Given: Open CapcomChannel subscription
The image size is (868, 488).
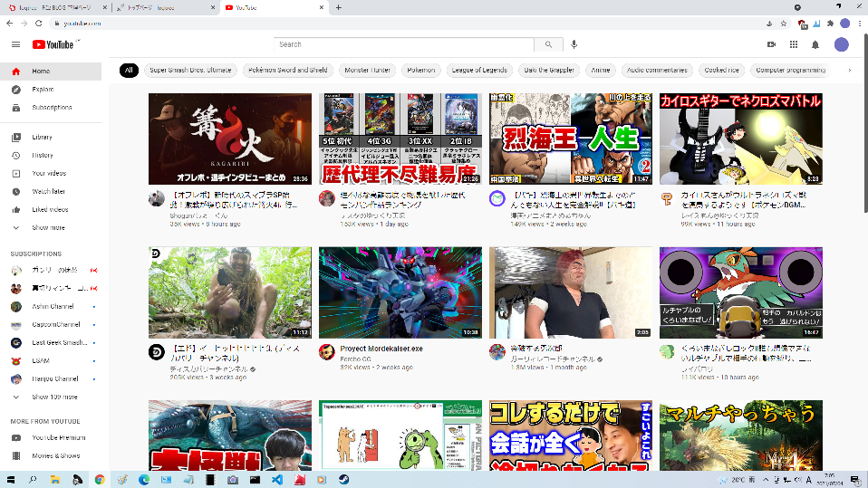Looking at the screenshot, I should pyautogui.click(x=51, y=325).
